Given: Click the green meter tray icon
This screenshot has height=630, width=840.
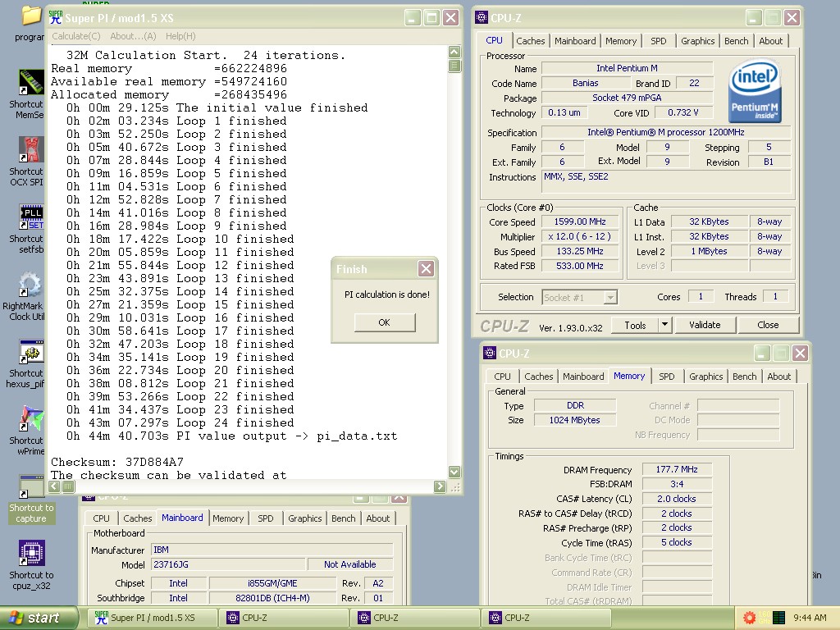Looking at the screenshot, I should coord(779,617).
